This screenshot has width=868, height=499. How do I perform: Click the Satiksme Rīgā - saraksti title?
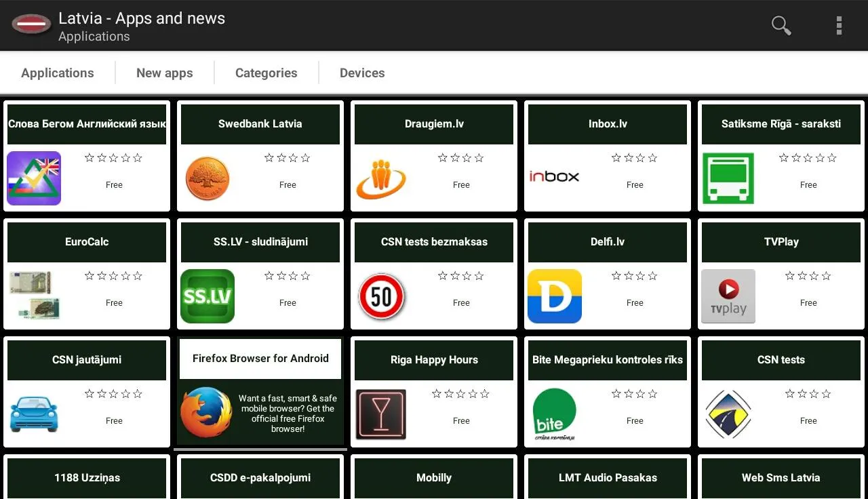click(781, 124)
